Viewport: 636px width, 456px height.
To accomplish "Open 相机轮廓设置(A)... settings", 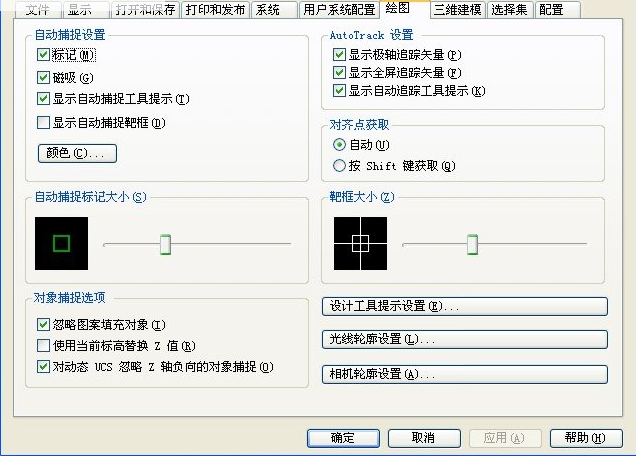I will (464, 374).
